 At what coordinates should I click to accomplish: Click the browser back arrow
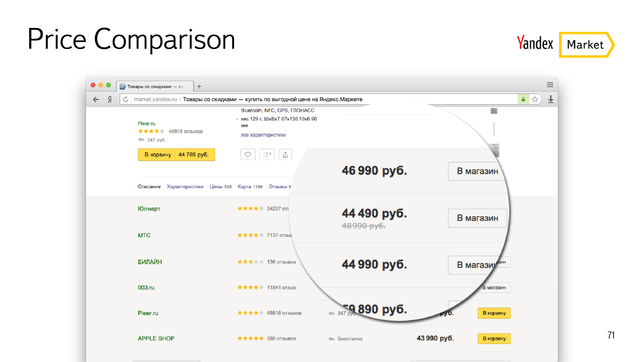click(96, 99)
